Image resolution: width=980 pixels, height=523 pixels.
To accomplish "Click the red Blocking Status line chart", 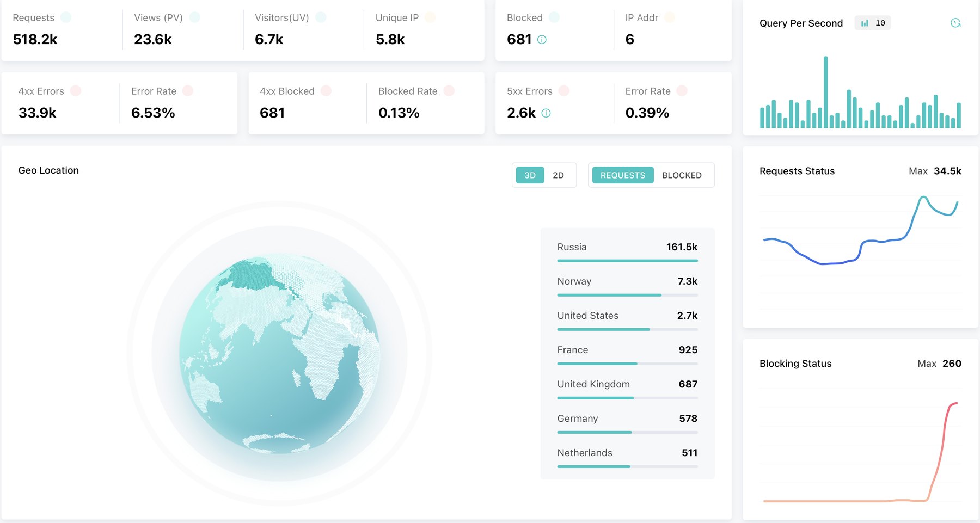I will (860, 452).
